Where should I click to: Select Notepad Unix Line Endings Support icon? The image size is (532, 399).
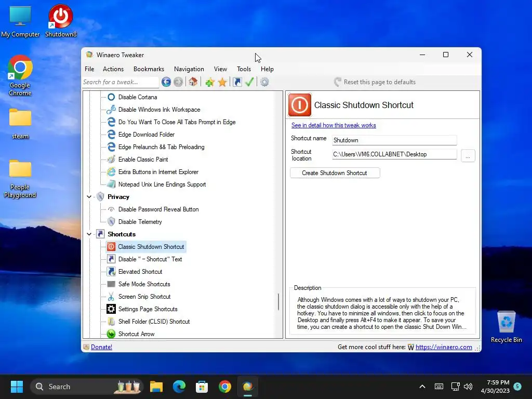111,184
